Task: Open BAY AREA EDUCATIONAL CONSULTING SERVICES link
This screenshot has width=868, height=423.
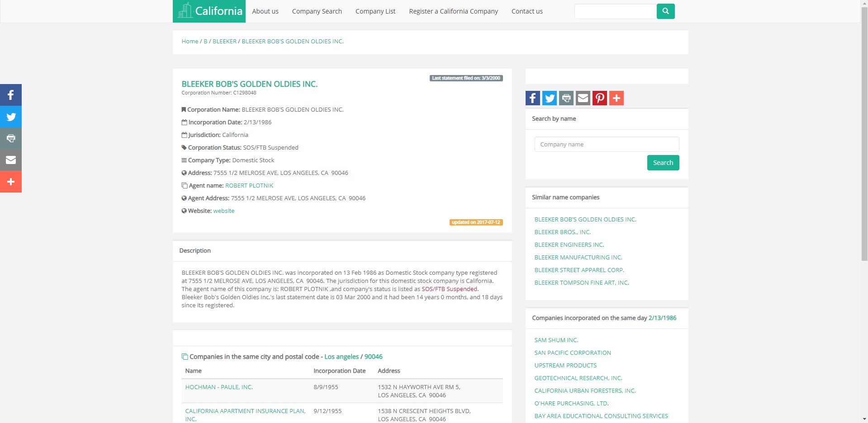Action: pyautogui.click(x=601, y=416)
